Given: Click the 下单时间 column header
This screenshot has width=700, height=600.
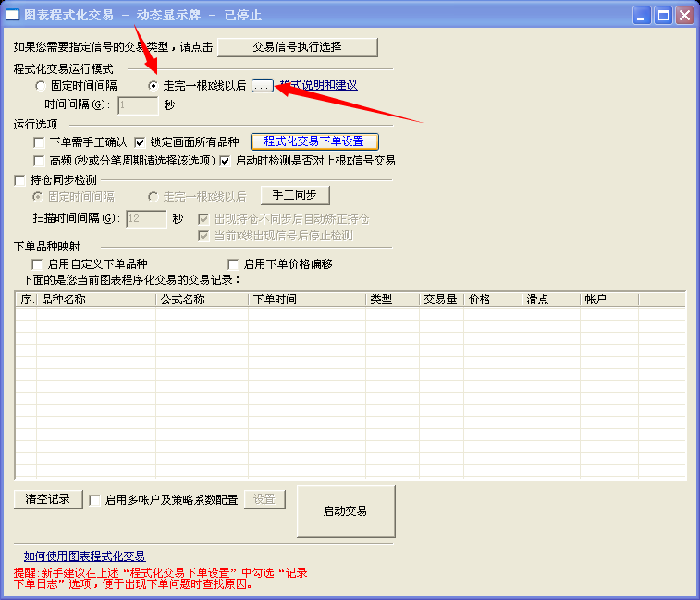Looking at the screenshot, I should (307, 300).
